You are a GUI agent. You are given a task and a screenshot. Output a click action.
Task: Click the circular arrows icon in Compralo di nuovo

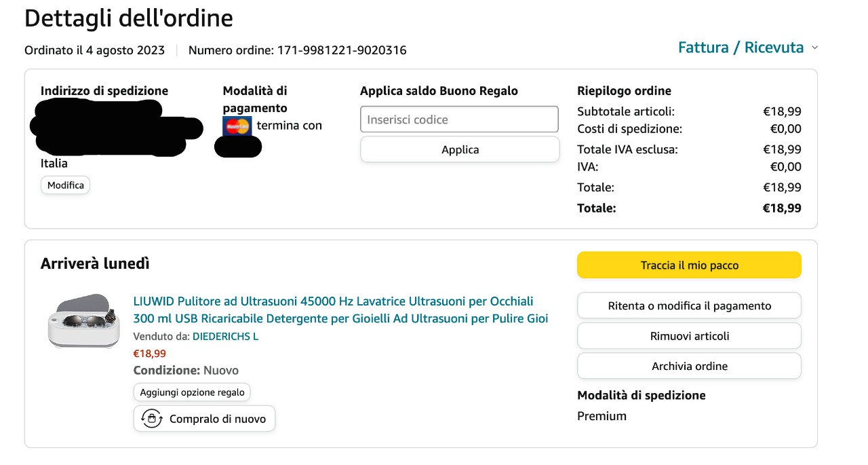(151, 419)
